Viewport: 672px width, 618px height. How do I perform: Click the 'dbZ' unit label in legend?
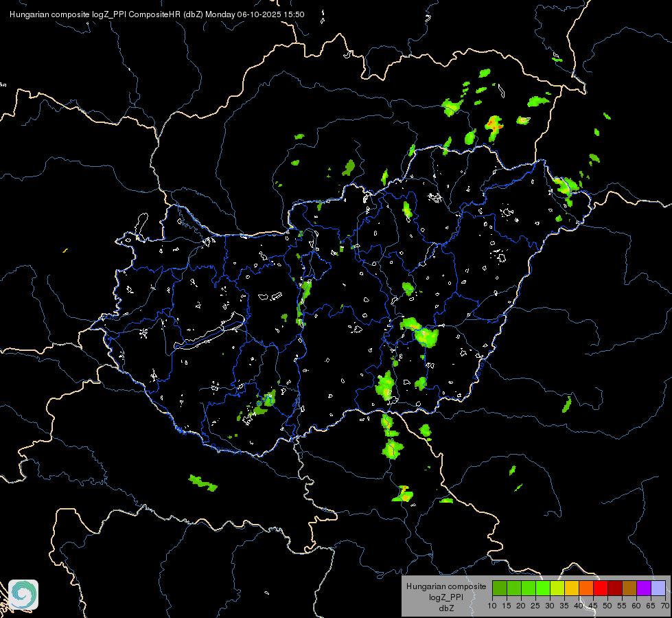click(446, 608)
